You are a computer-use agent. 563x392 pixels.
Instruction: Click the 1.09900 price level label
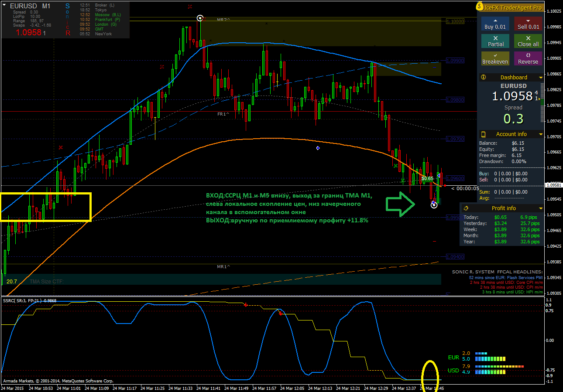[x=455, y=60]
